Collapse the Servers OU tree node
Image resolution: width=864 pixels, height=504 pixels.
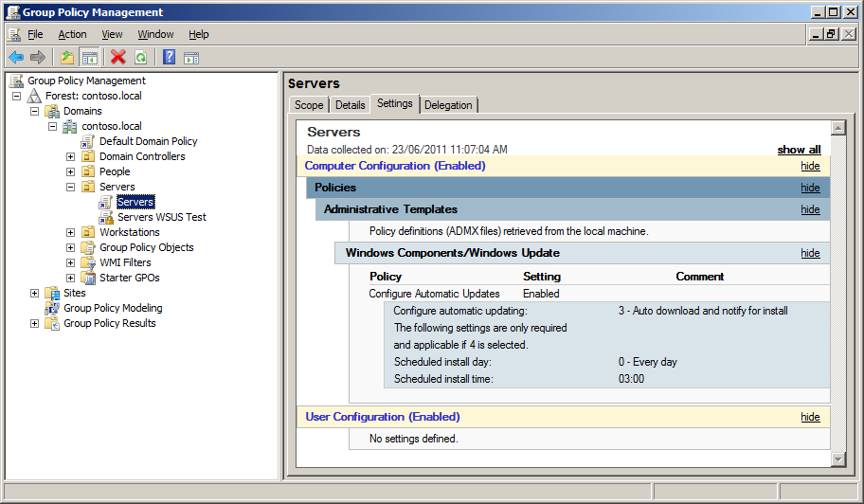(x=70, y=187)
